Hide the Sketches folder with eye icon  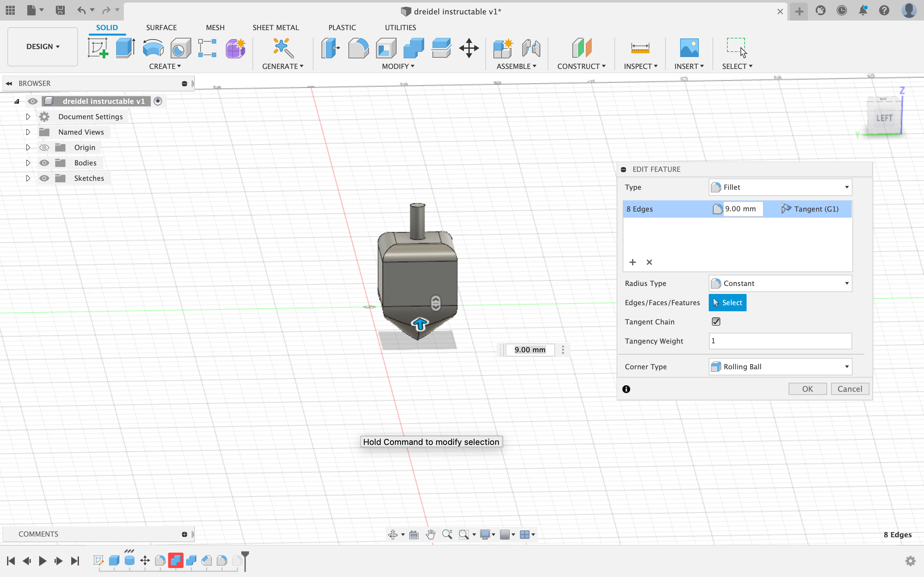(x=44, y=178)
